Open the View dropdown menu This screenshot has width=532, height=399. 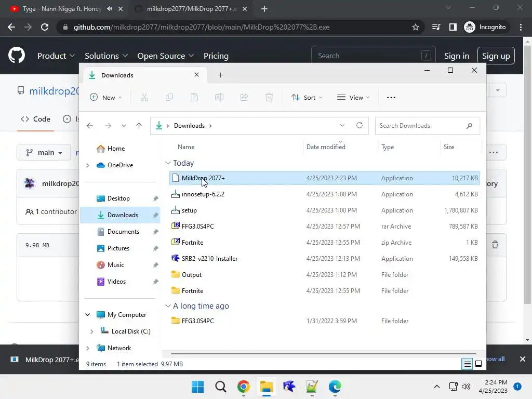(353, 98)
